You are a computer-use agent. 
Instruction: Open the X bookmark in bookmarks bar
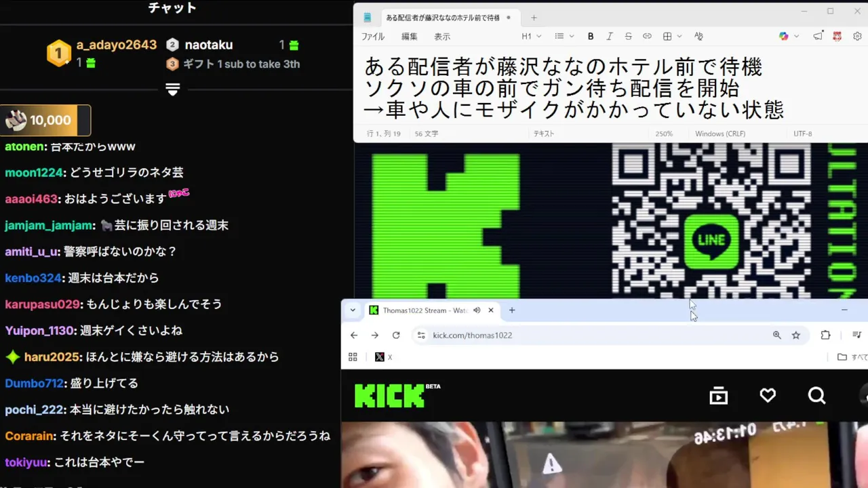(384, 357)
